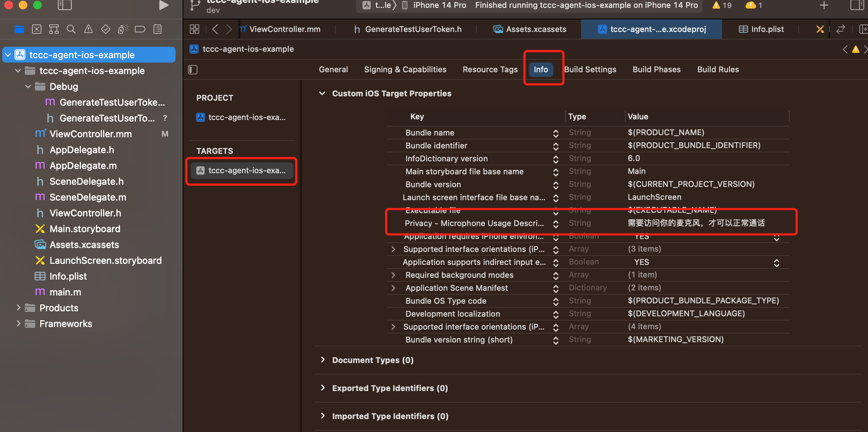Show the Breakpoint navigator icon
The image size is (868, 432).
pos(140,29)
